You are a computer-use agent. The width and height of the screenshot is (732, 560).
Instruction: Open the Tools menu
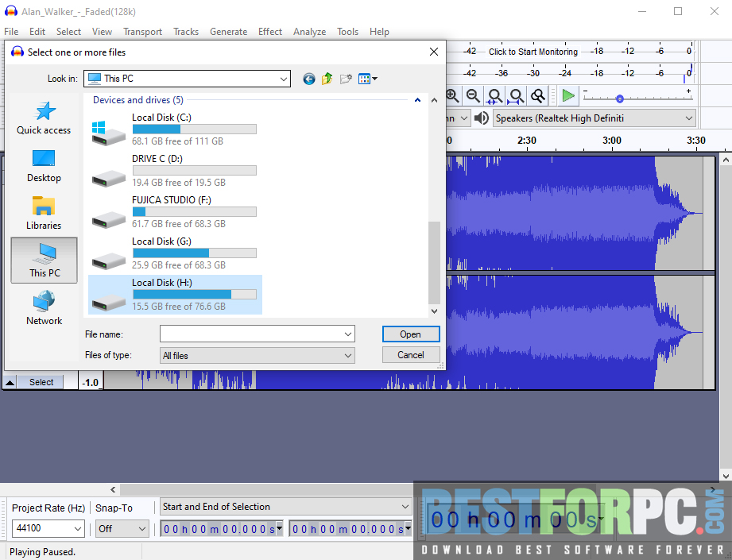(348, 32)
